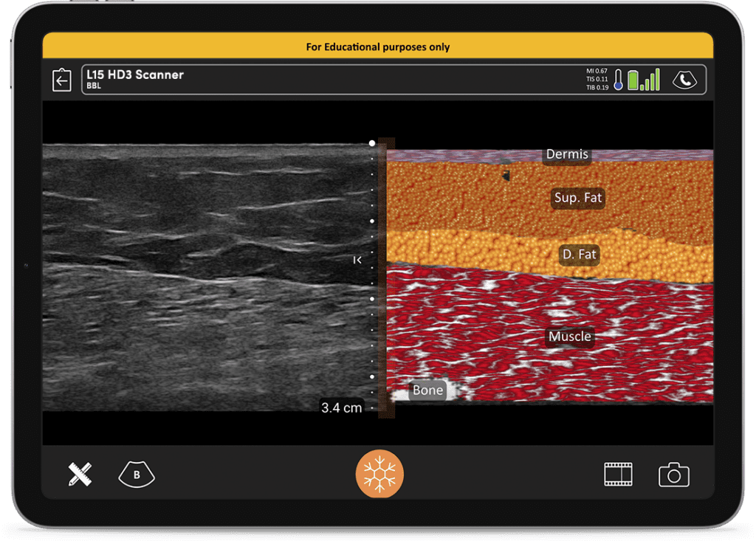Capture a still image with camera icon
This screenshot has height=541, width=756.
tap(673, 475)
